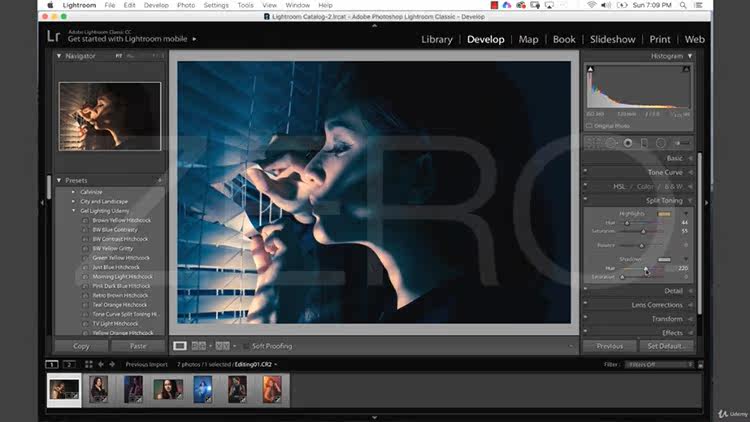The image size is (750, 422).
Task: Toggle the Detail panel switch
Action: point(585,289)
